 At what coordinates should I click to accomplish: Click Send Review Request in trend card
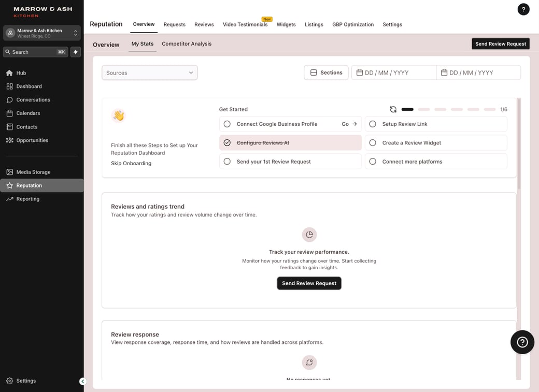(309, 283)
